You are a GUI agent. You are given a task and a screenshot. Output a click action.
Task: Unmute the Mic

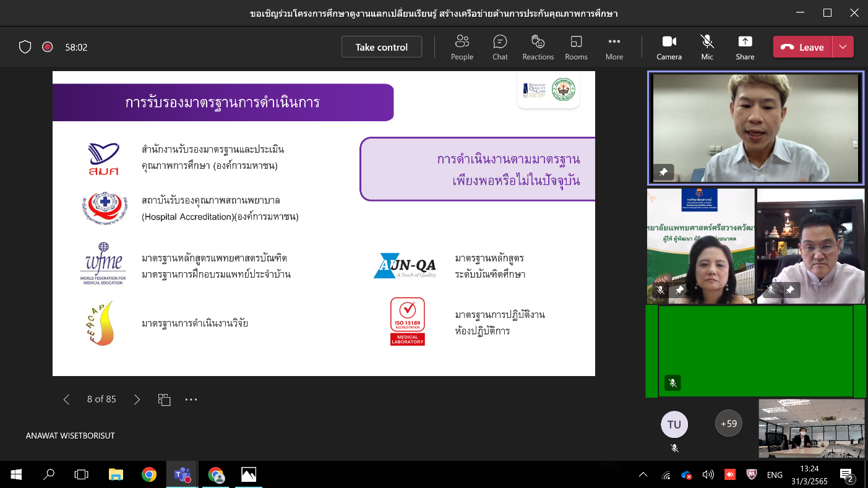point(707,48)
